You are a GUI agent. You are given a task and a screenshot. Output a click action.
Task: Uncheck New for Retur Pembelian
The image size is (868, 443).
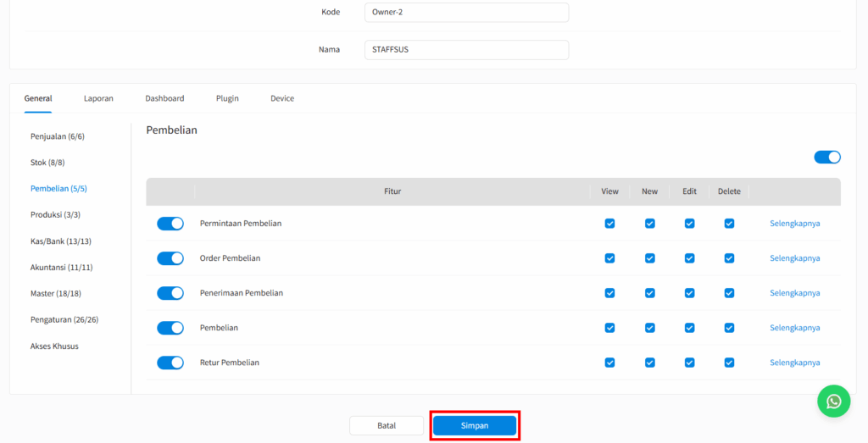pos(649,363)
